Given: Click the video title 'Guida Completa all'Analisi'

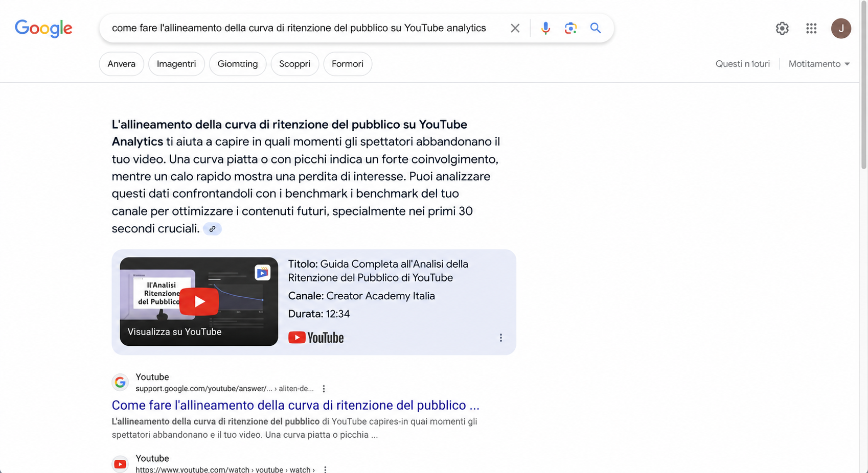Looking at the screenshot, I should tap(378, 271).
